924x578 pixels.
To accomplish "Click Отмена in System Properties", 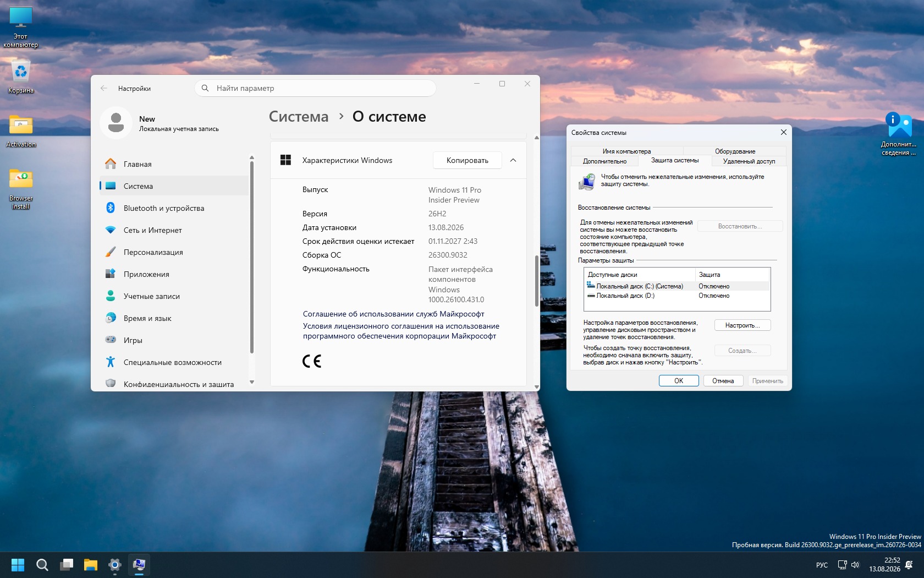I will [723, 381].
